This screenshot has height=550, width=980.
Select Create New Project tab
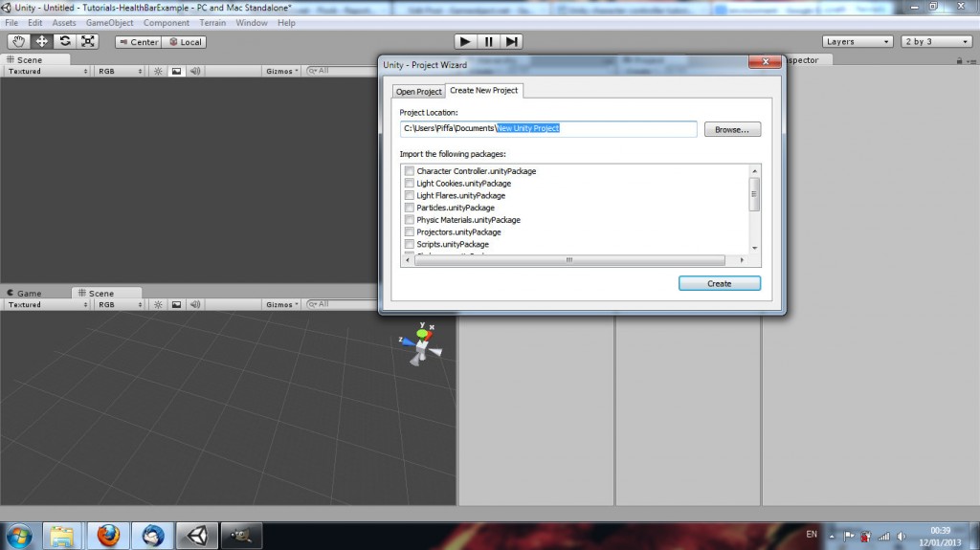click(483, 90)
